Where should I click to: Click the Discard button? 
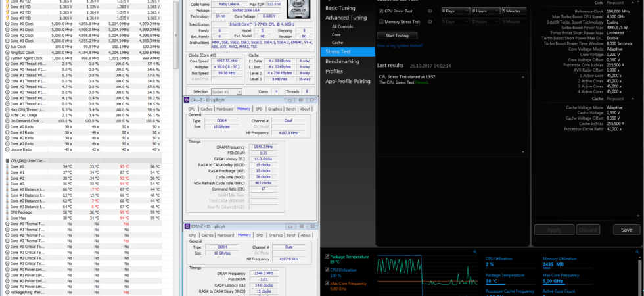coord(588,230)
